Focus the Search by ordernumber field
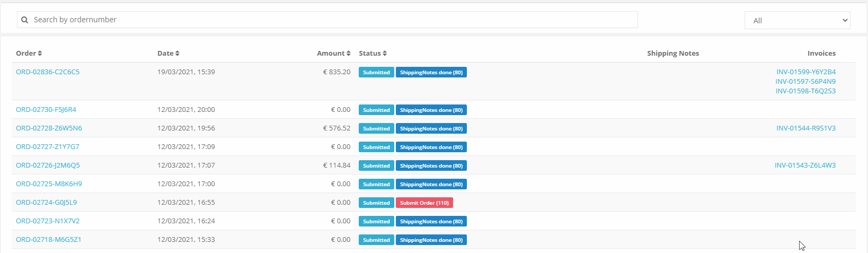 tap(327, 20)
